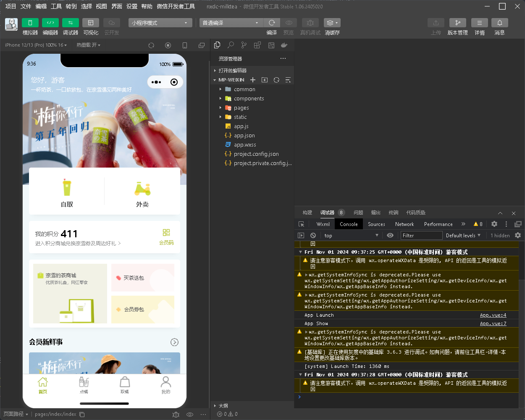525x420 pixels.
Task: Click the compile refresh icon
Action: click(272, 23)
